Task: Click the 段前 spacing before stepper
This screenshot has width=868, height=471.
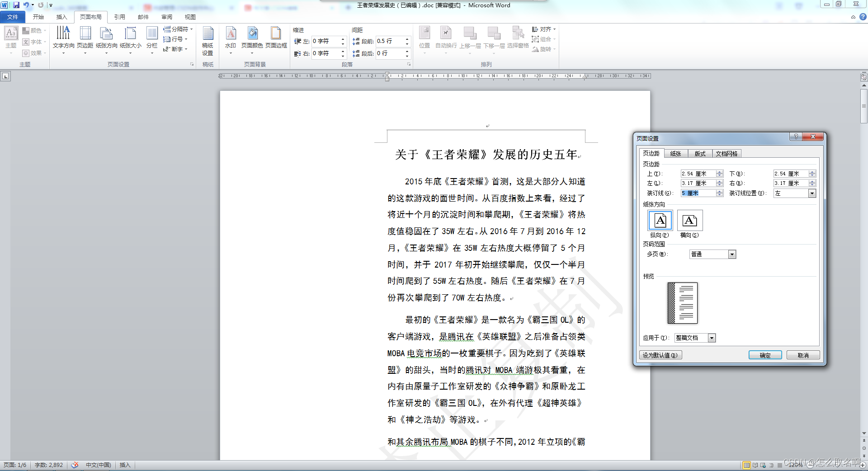Action: (x=407, y=41)
